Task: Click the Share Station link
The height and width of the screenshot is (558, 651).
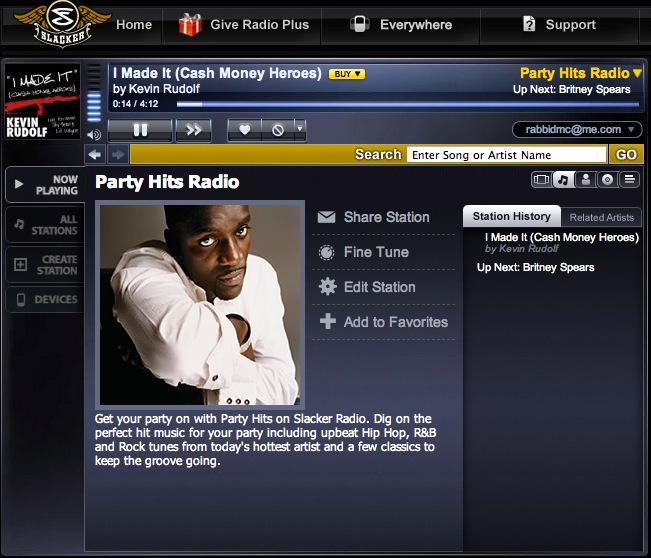Action: click(387, 217)
